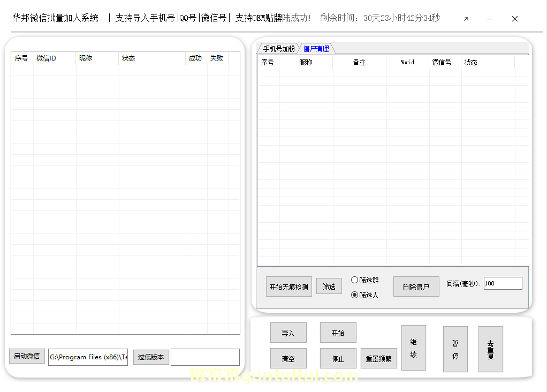The height and width of the screenshot is (392, 547).
Task: Select the 筛选群 radio option
Action: tap(354, 280)
